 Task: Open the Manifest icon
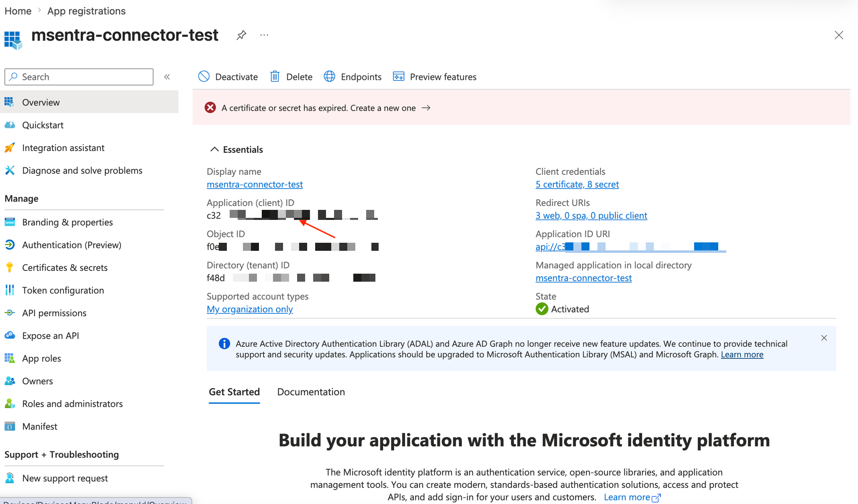pos(10,426)
